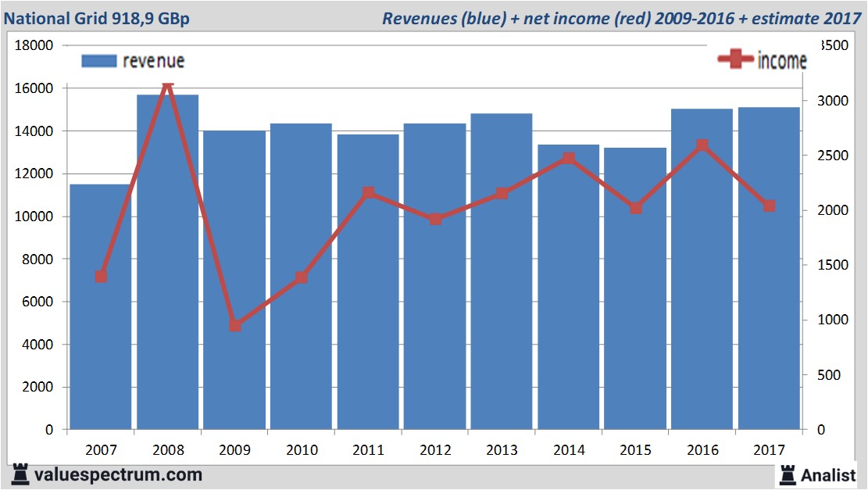Click the 2011 x-axis year label
The height and width of the screenshot is (490, 868).
[368, 449]
